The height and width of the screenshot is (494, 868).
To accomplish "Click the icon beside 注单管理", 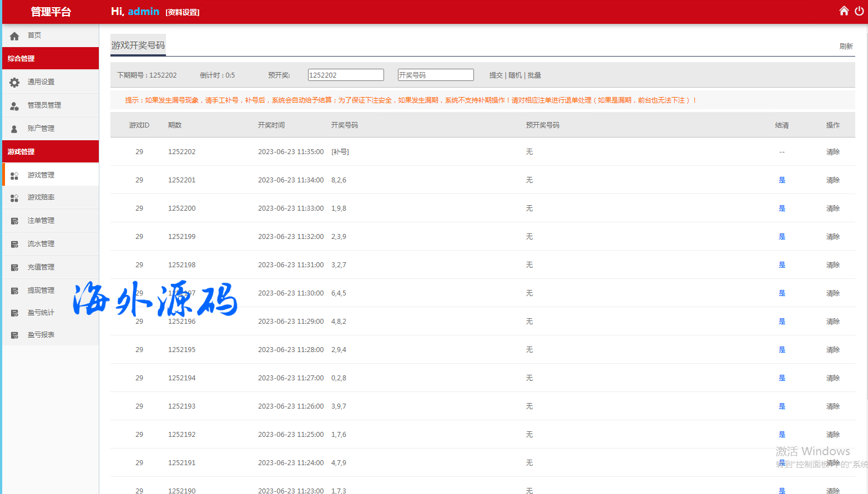I will [x=14, y=221].
